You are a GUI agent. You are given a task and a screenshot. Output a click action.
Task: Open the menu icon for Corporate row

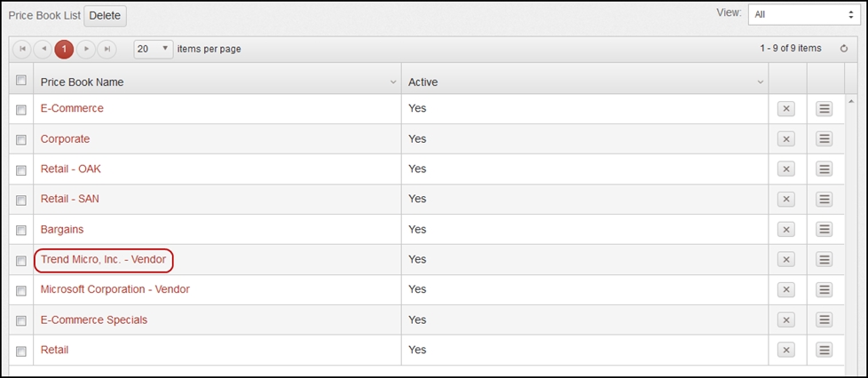pos(825,139)
